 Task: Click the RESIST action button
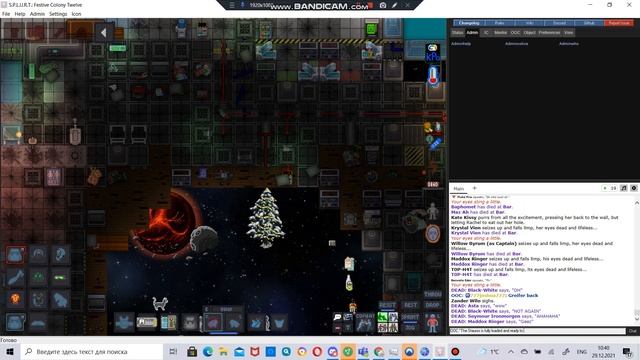coord(387,305)
